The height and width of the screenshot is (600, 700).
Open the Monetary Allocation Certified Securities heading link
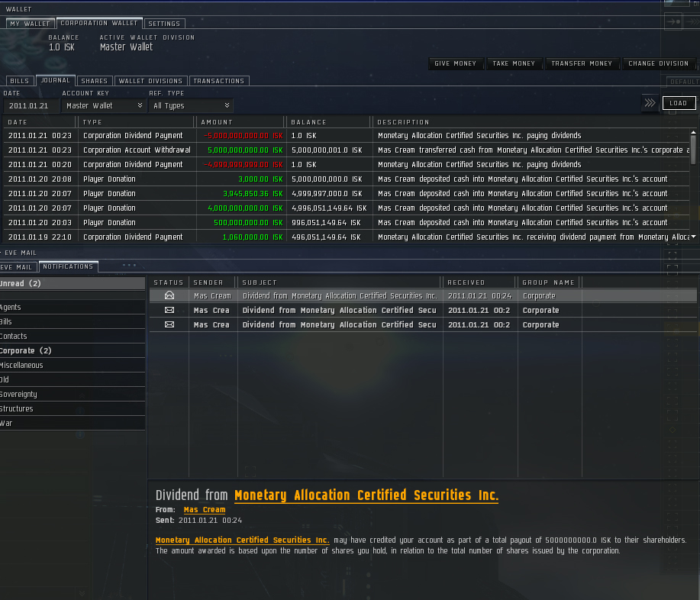click(366, 495)
